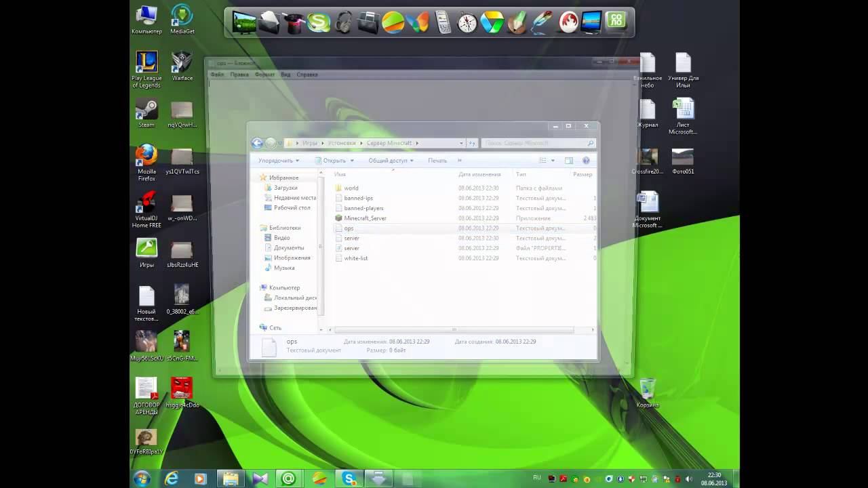Image resolution: width=868 pixels, height=488 pixels.
Task: Select Загрузки in the navigation pane
Action: tap(285, 188)
